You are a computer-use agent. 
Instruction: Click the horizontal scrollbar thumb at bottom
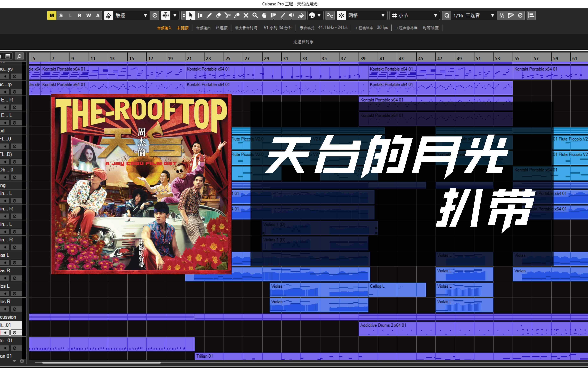pos(101,363)
